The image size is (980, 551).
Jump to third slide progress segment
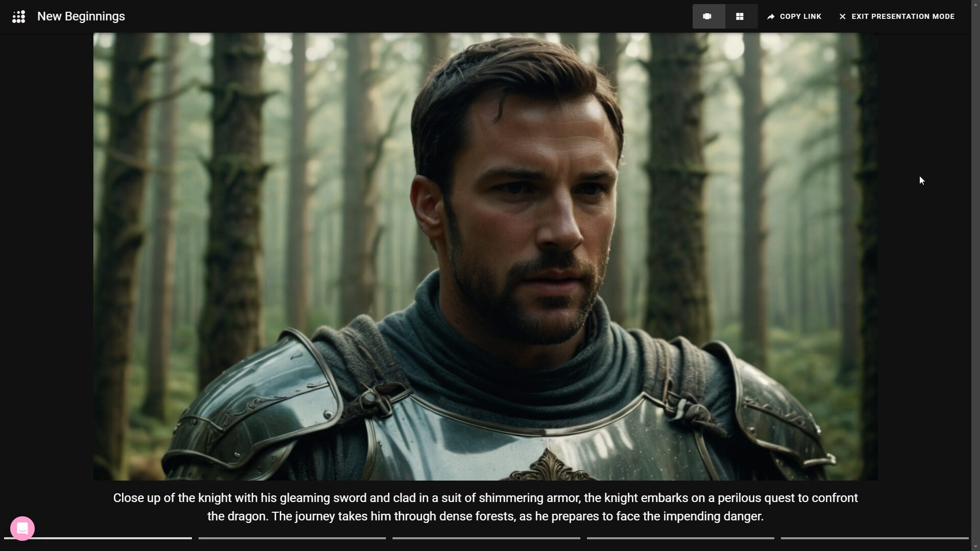(x=486, y=538)
